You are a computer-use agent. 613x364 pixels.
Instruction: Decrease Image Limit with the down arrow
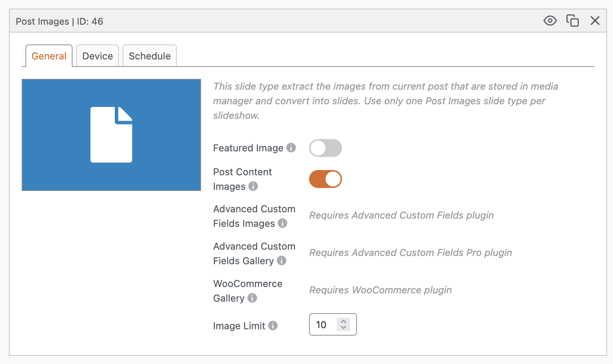coord(344,328)
